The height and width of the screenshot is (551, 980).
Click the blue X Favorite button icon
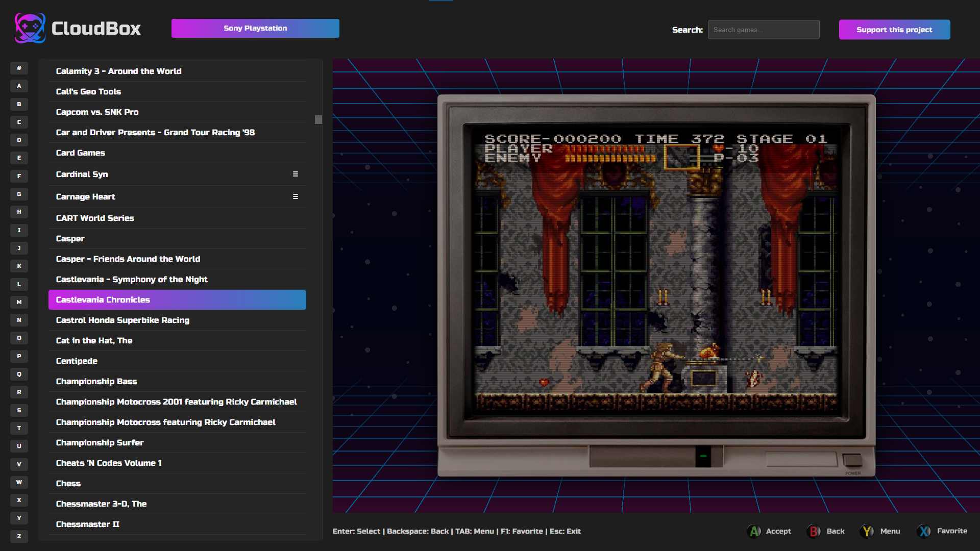tap(924, 531)
